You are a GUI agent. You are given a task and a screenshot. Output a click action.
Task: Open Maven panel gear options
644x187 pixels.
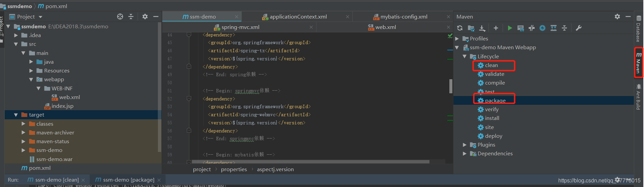pos(617,17)
